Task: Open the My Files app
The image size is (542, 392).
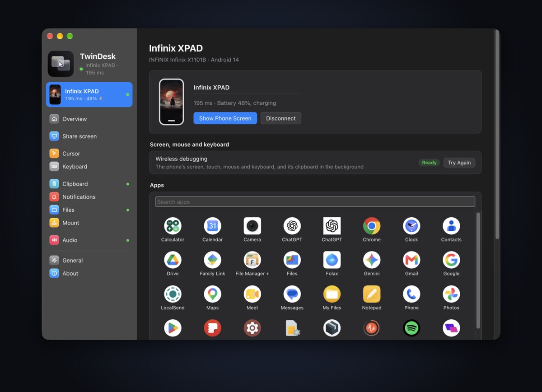Action: (x=332, y=294)
